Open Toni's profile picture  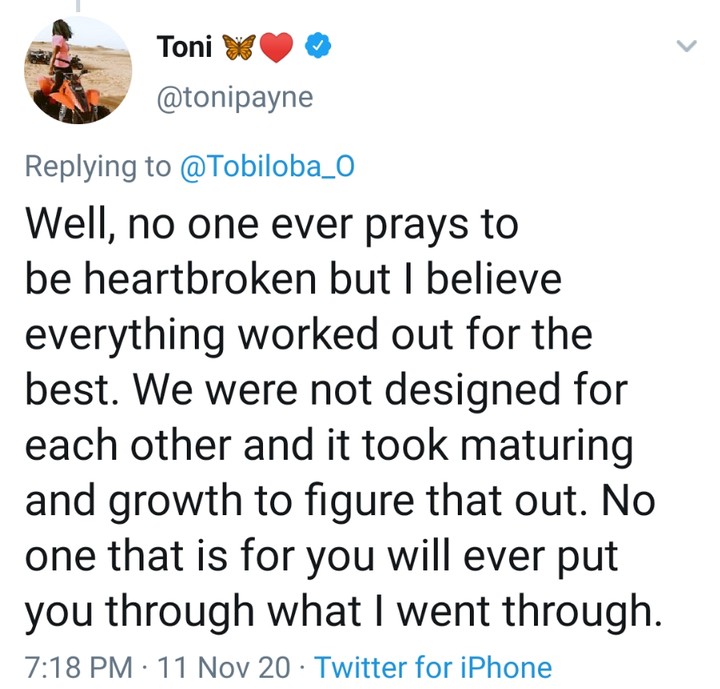point(78,70)
